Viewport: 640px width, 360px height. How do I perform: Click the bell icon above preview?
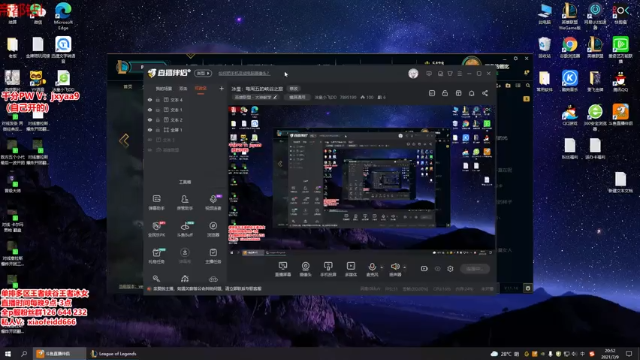471,93
